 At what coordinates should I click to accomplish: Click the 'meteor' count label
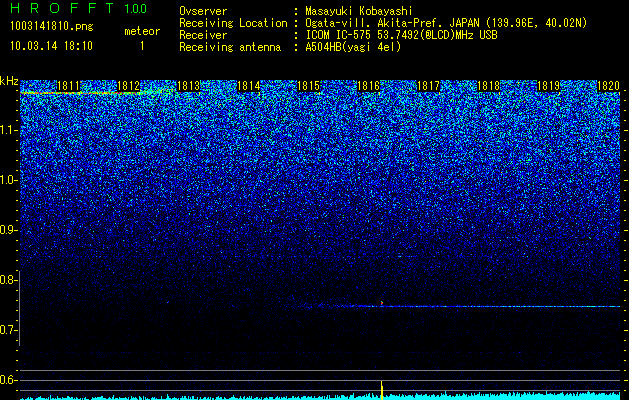pyautogui.click(x=142, y=31)
